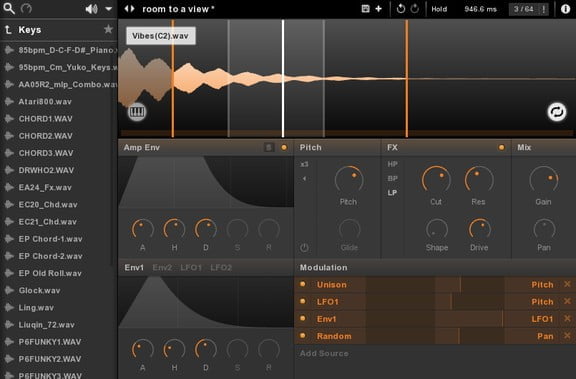This screenshot has height=379, width=576.
Task: Go up from the Keys folder
Action: coord(8,30)
